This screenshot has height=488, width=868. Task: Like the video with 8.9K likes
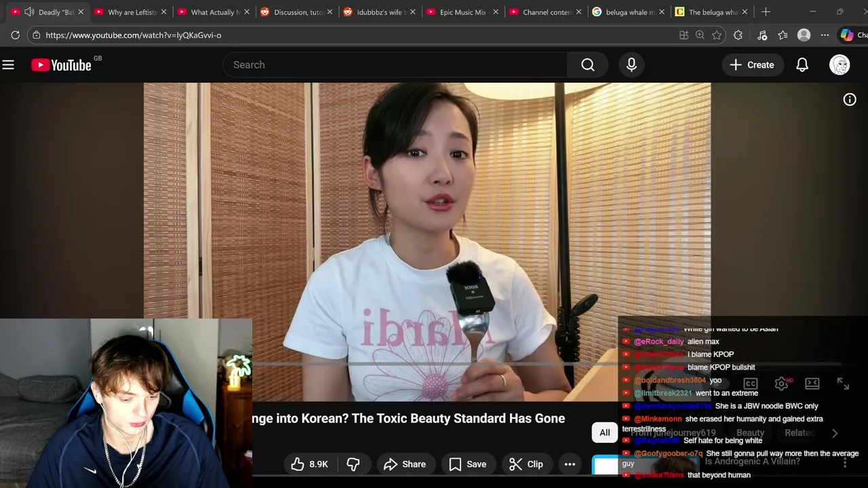point(309,464)
